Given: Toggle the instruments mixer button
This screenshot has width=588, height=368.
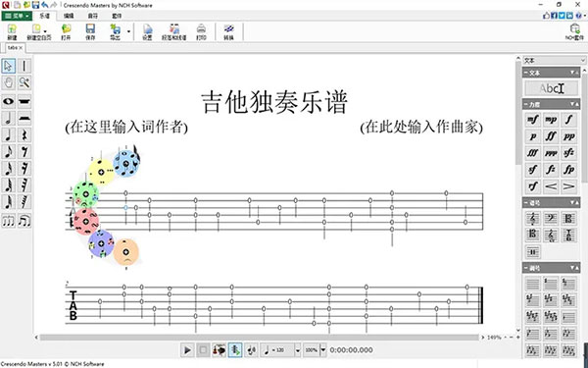Looking at the screenshot, I should [x=219, y=350].
